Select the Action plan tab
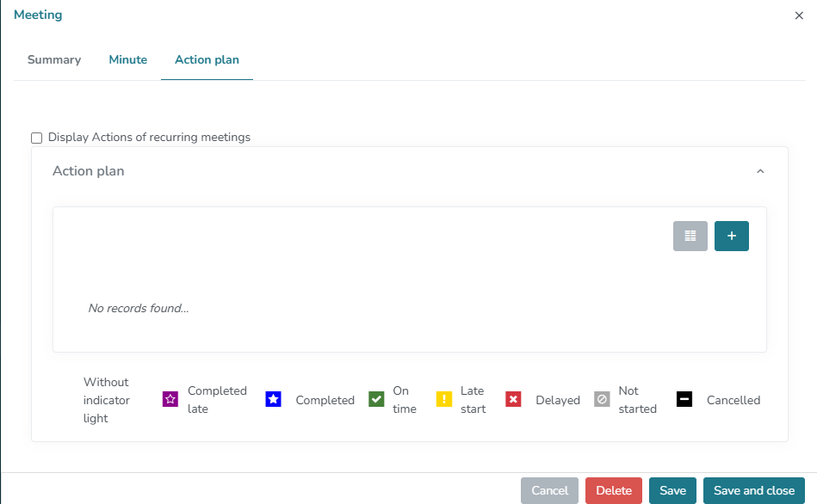Viewport: 817px width, 504px height. tap(207, 60)
